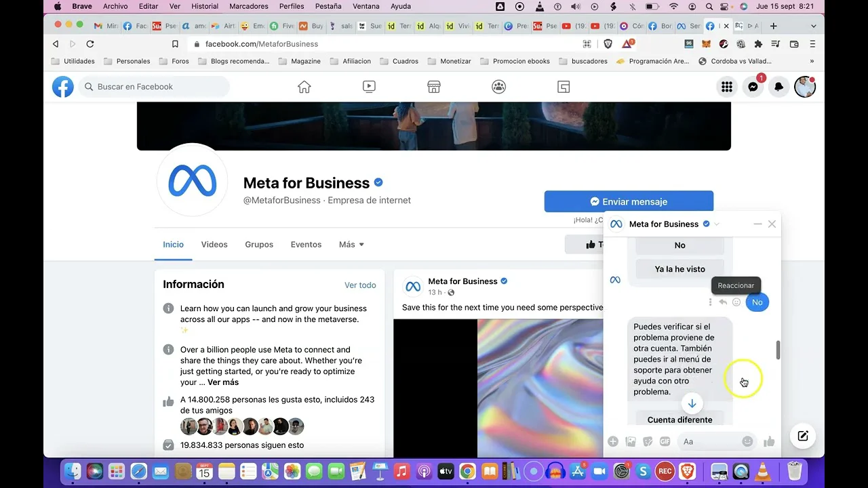868x488 pixels.
Task: Bookmark this page using address bar icon
Action: coord(175,44)
